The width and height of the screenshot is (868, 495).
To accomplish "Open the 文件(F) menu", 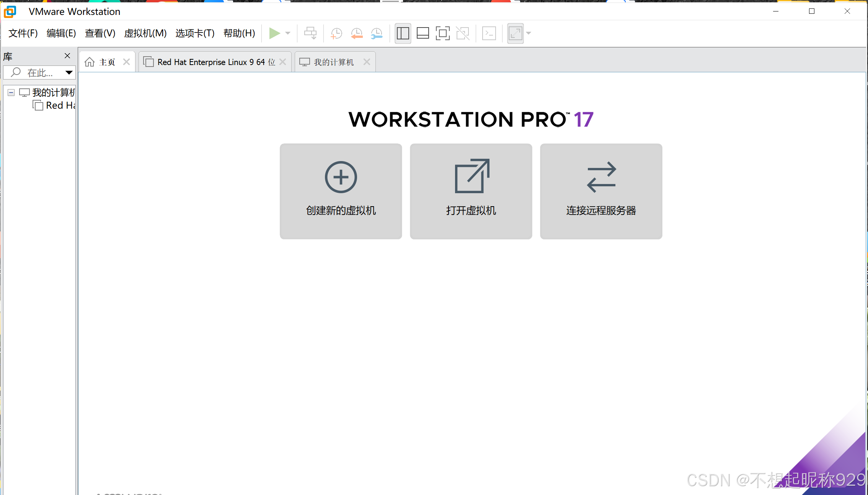I will (23, 33).
